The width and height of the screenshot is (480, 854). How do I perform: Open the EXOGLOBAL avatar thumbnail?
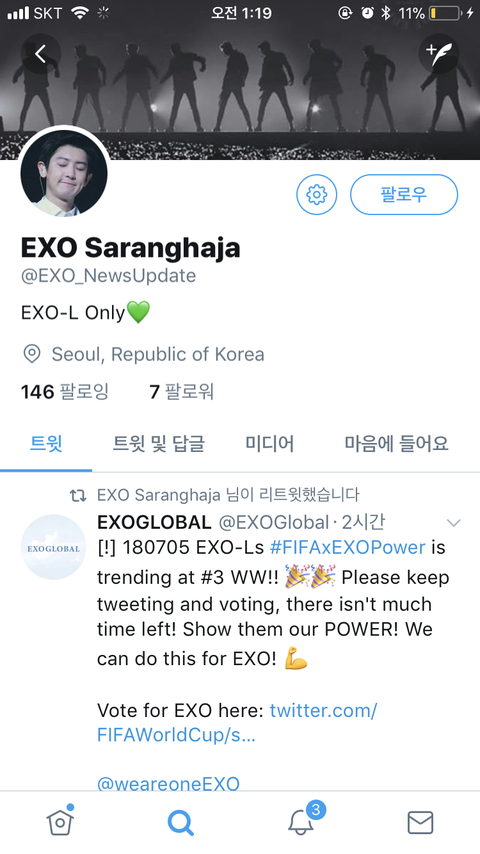[53, 547]
